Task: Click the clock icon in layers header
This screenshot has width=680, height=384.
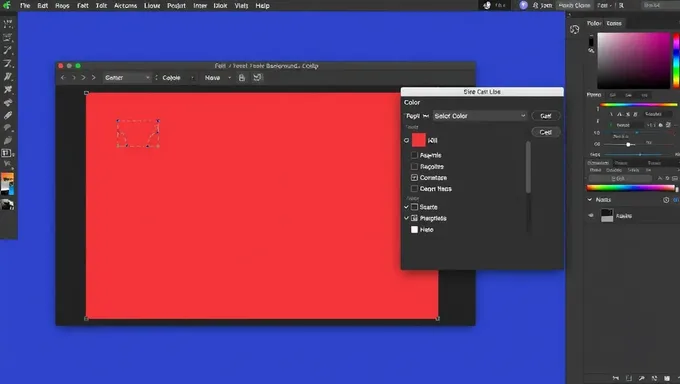Action: click(x=666, y=200)
